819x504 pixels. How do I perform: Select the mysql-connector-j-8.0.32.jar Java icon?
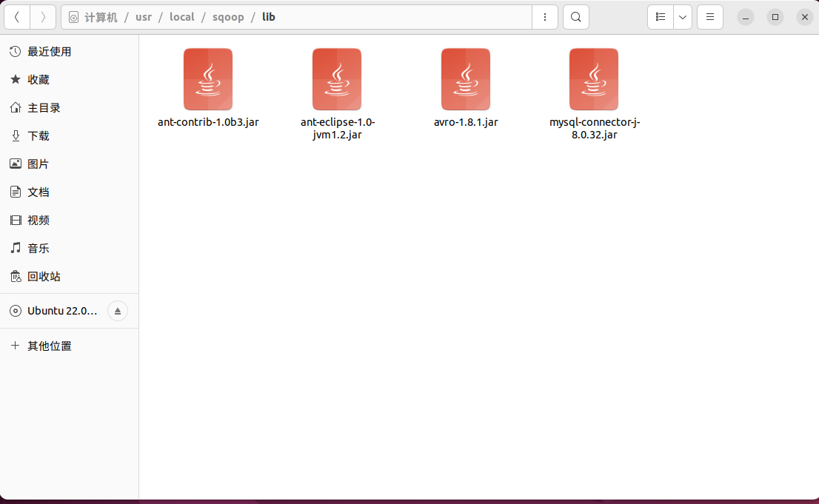click(594, 79)
